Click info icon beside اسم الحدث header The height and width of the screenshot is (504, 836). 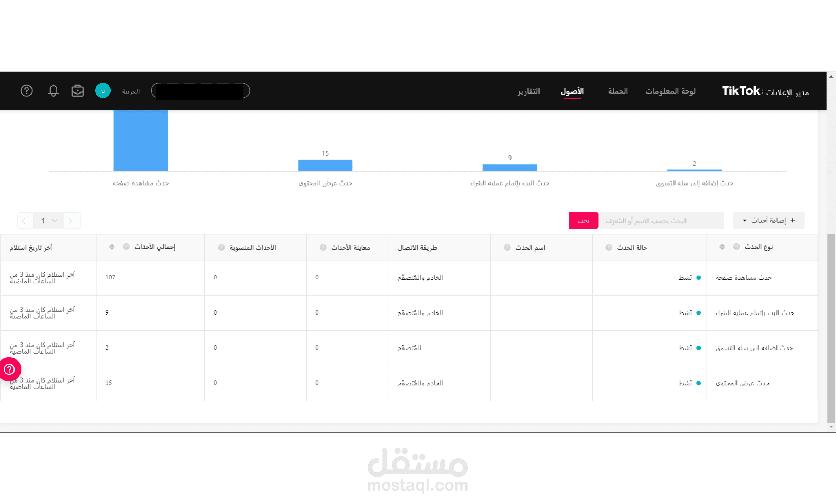pyautogui.click(x=507, y=248)
